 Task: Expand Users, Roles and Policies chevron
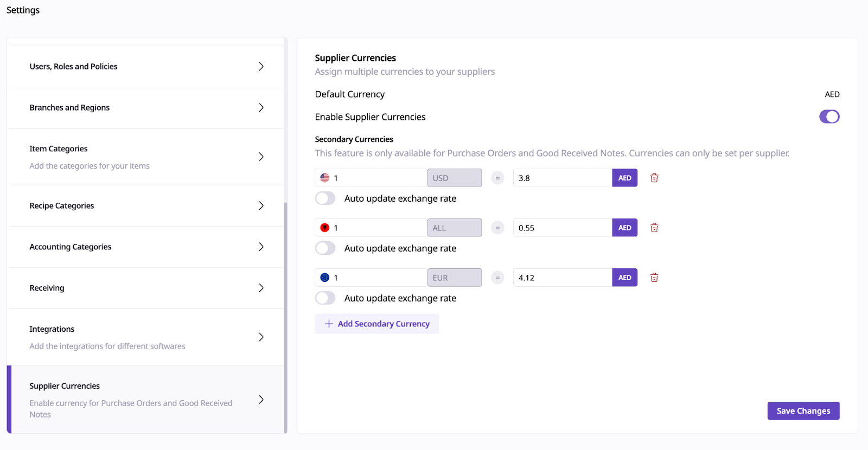click(261, 67)
